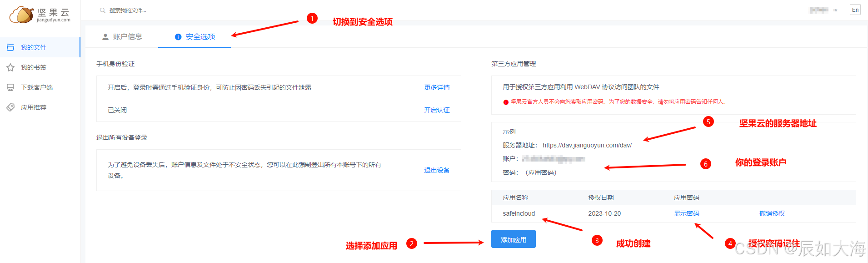Viewport: 868px width, 263px height.
Task: Click 显示密码 for safeincloud
Action: 686,213
